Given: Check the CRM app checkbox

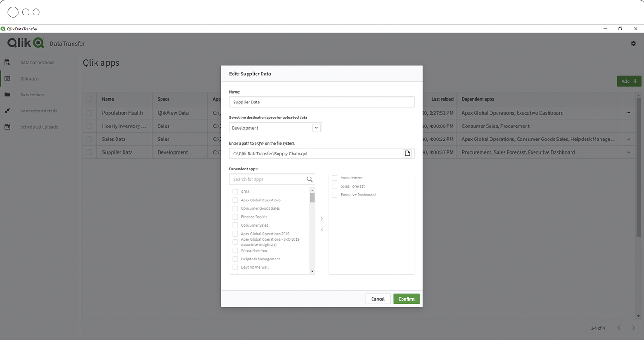Looking at the screenshot, I should (235, 192).
